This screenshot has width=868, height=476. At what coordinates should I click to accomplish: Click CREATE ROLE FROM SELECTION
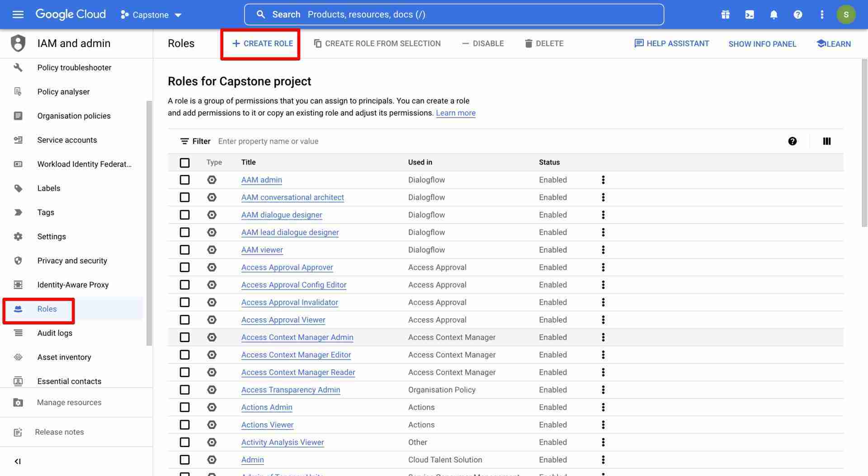pos(377,43)
